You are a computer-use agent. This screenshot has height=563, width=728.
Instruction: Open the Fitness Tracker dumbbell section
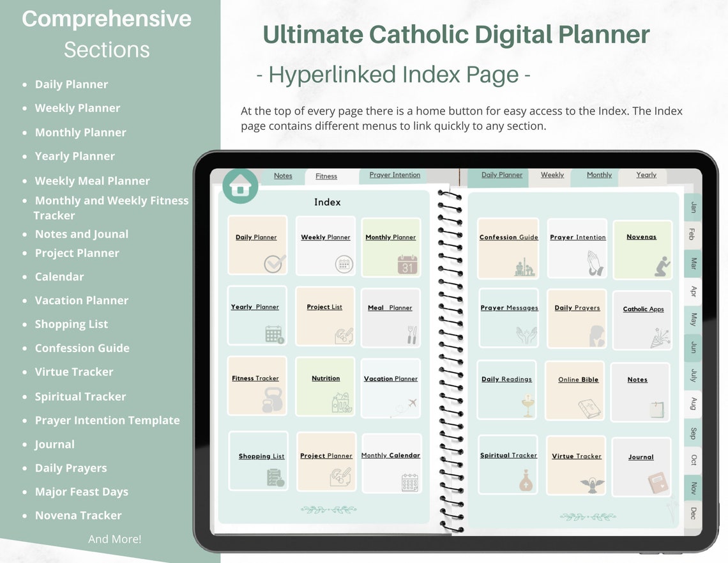tap(257, 386)
